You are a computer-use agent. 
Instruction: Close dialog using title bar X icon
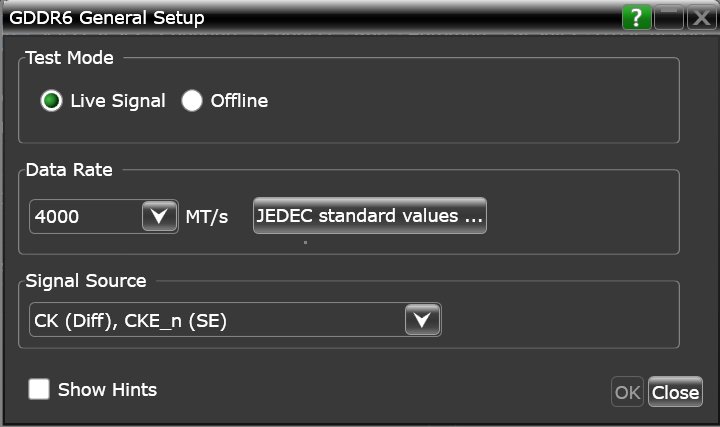pyautogui.click(x=701, y=18)
